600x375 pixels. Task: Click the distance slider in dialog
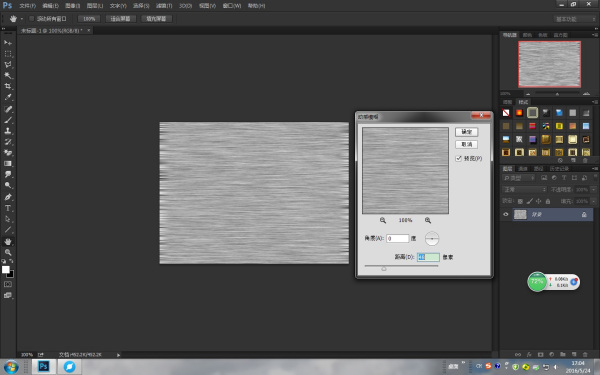(x=401, y=267)
